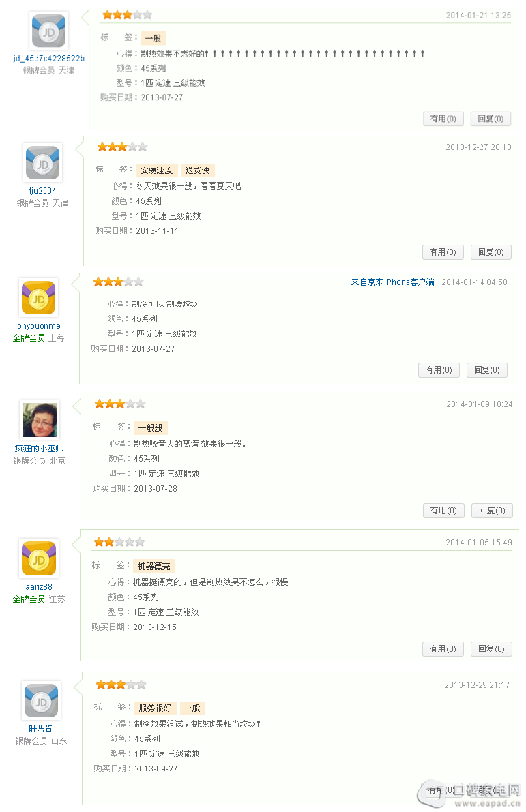Click tju2304's grey JD avatar icon
The width and height of the screenshot is (526, 812).
point(43,163)
